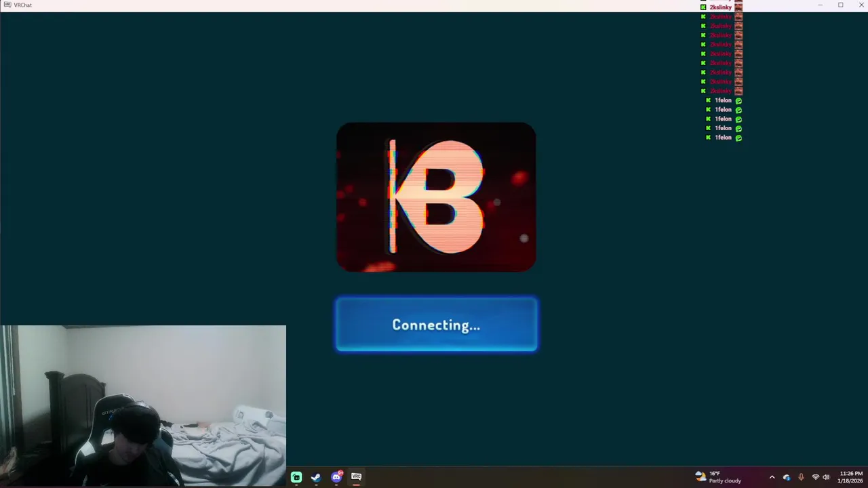This screenshot has width=868, height=488.
Task: Show hidden system tray icons
Action: [772, 477]
